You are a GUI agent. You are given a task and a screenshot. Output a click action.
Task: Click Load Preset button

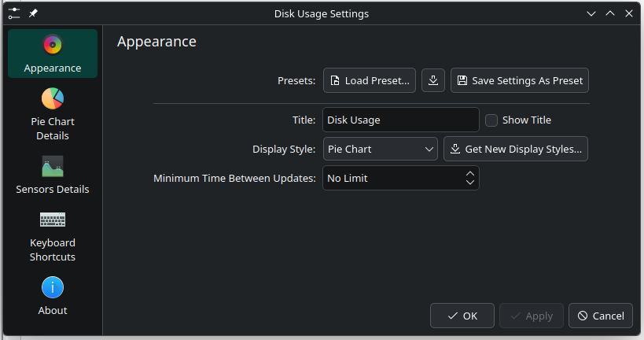point(370,80)
